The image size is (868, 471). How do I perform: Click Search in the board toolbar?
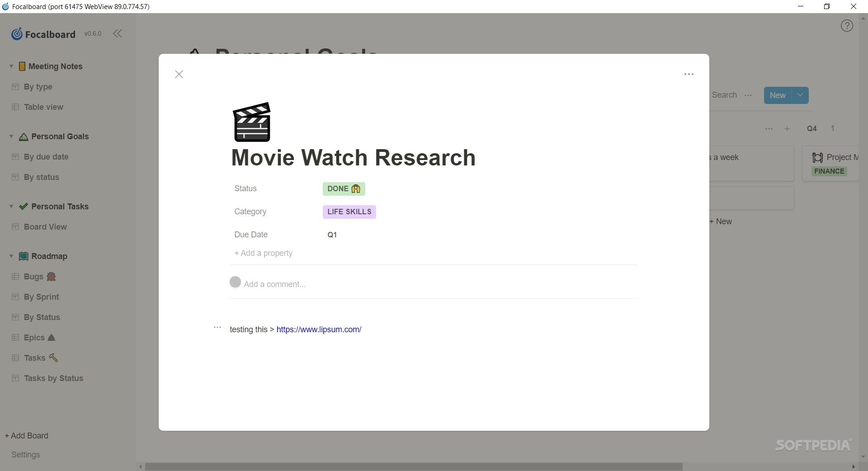point(724,95)
